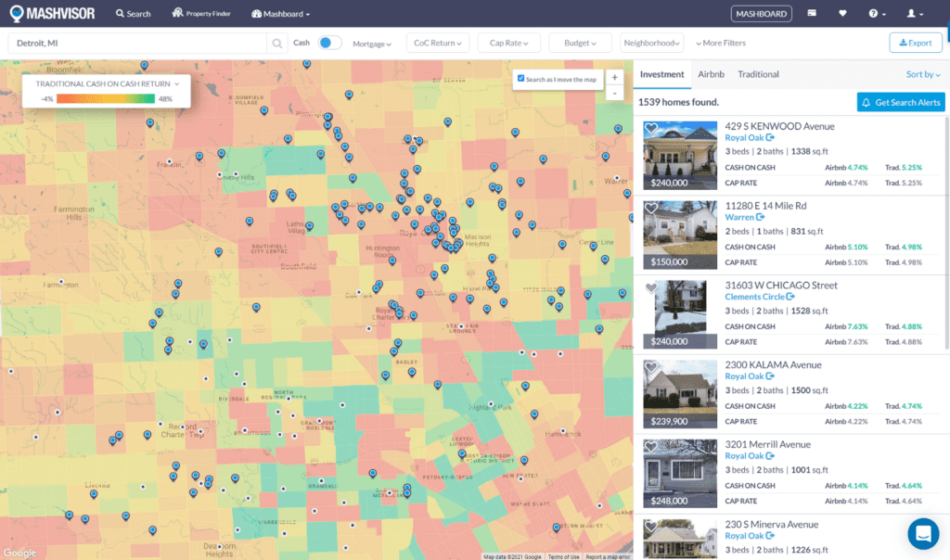The width and height of the screenshot is (950, 560).
Task: Zoom in on the map with plus button
Action: point(614,78)
